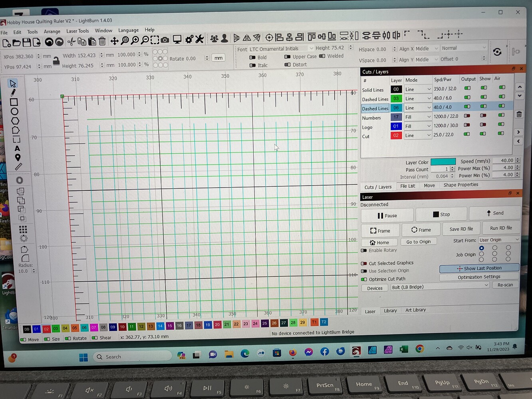Switch to the Art Library tab

click(415, 310)
